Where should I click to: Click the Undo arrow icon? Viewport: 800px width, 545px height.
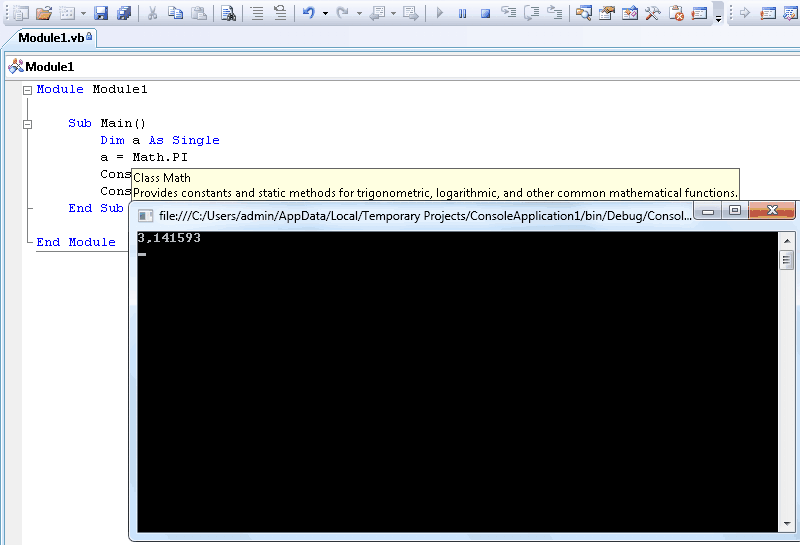coord(309,13)
